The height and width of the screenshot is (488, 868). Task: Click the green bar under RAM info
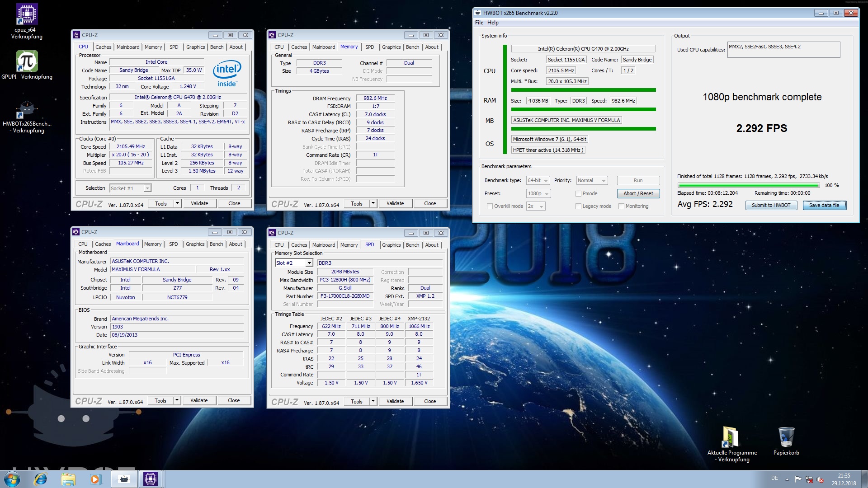(x=583, y=109)
